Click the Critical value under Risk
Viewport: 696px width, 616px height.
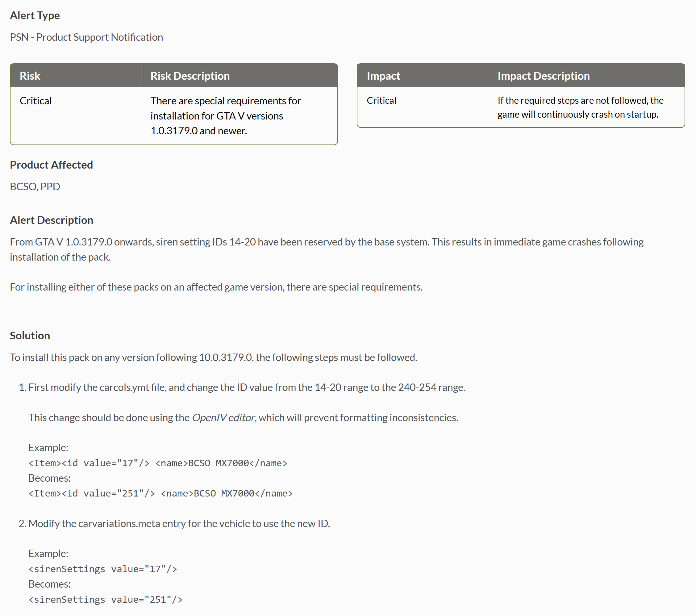tap(36, 101)
